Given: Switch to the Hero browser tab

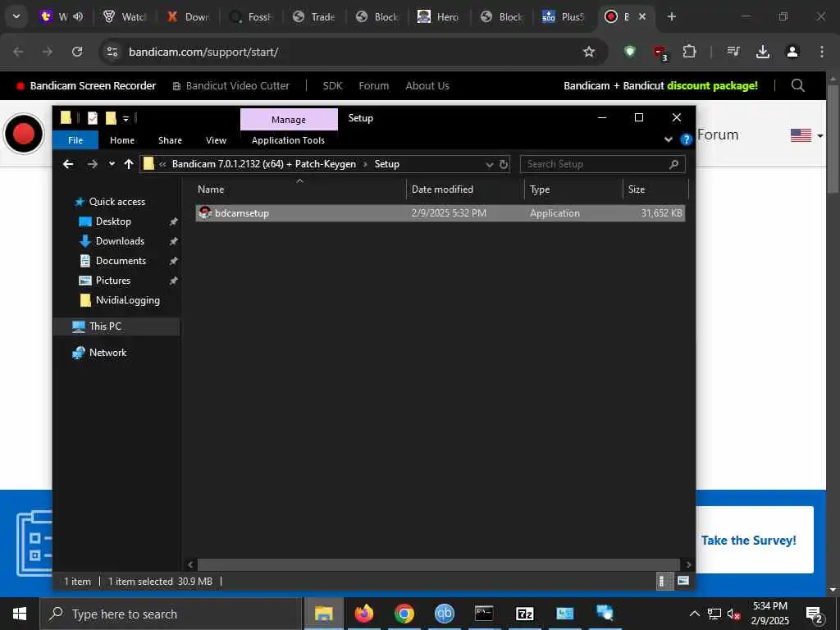Looking at the screenshot, I should pyautogui.click(x=439, y=16).
